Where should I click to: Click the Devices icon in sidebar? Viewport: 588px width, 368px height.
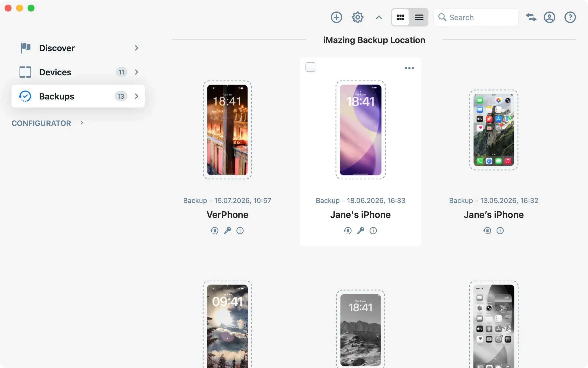25,72
